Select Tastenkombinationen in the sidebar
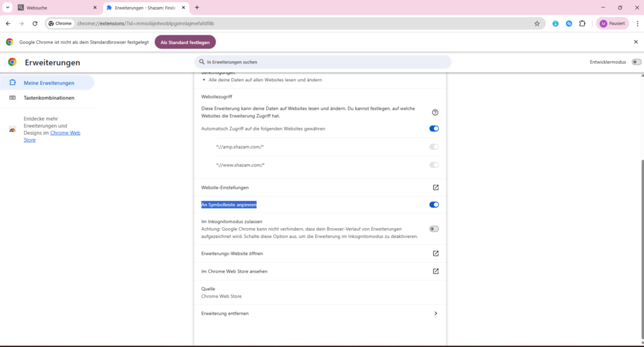This screenshot has height=347, width=644. pos(49,98)
